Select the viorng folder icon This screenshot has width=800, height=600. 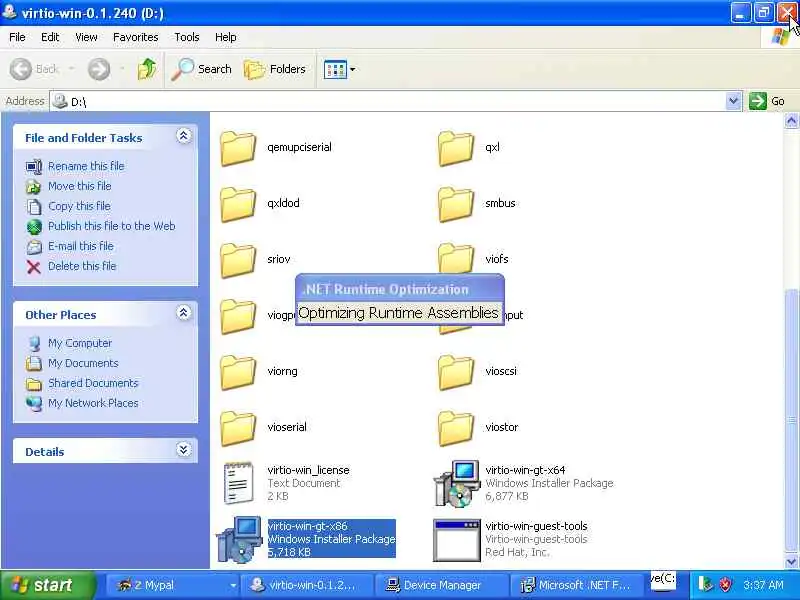pos(238,372)
